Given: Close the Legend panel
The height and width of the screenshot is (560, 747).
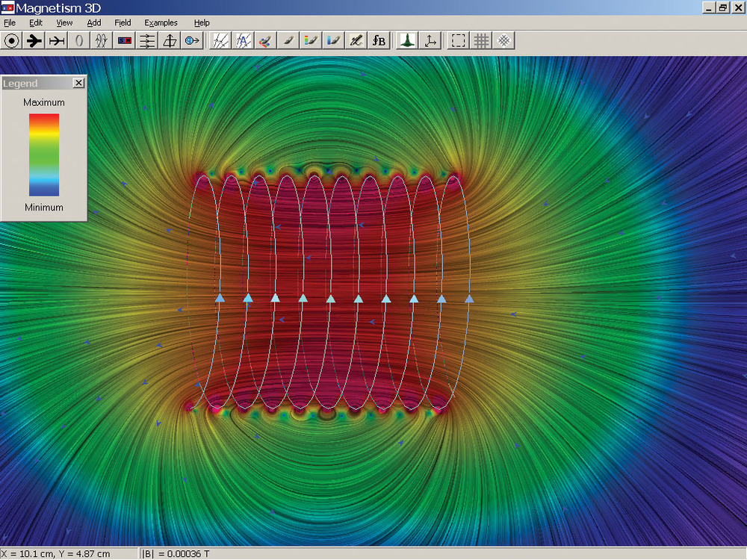Looking at the screenshot, I should pos(78,84).
